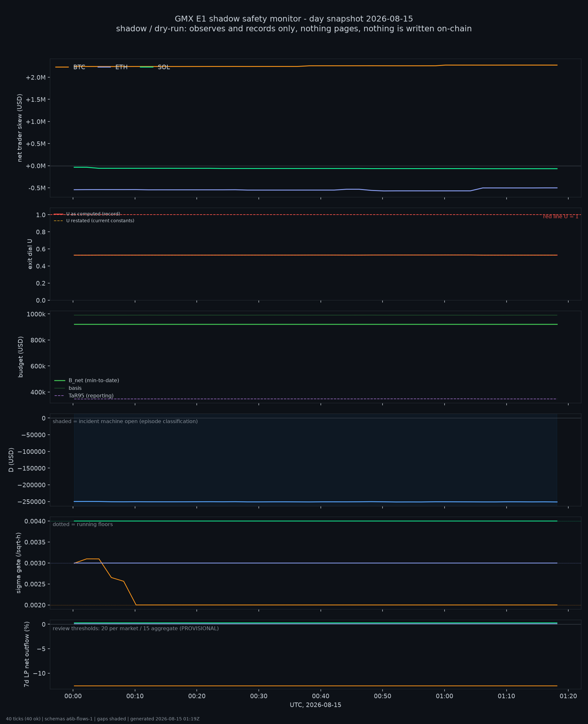Click the "−150000" D axis tick label
Image resolution: width=588 pixels, height=724 pixels.
(32, 468)
